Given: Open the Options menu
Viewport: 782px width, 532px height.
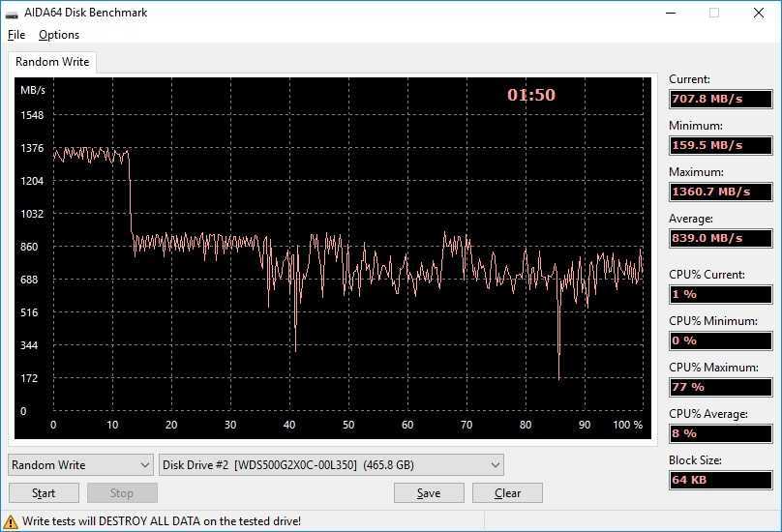Looking at the screenshot, I should point(59,35).
